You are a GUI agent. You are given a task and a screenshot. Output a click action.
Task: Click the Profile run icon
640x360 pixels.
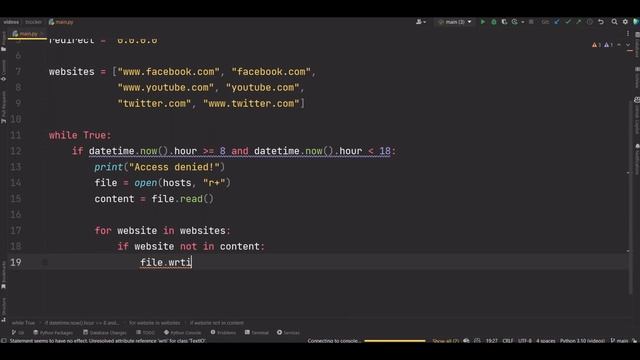click(x=515, y=22)
